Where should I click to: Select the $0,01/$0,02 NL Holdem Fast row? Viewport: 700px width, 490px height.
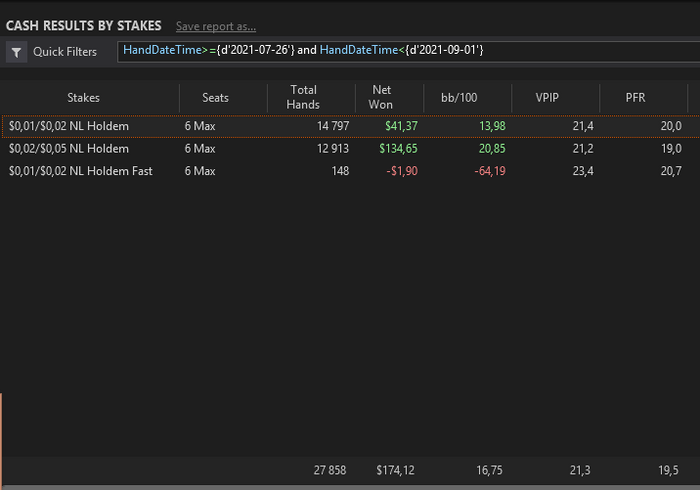click(350, 171)
